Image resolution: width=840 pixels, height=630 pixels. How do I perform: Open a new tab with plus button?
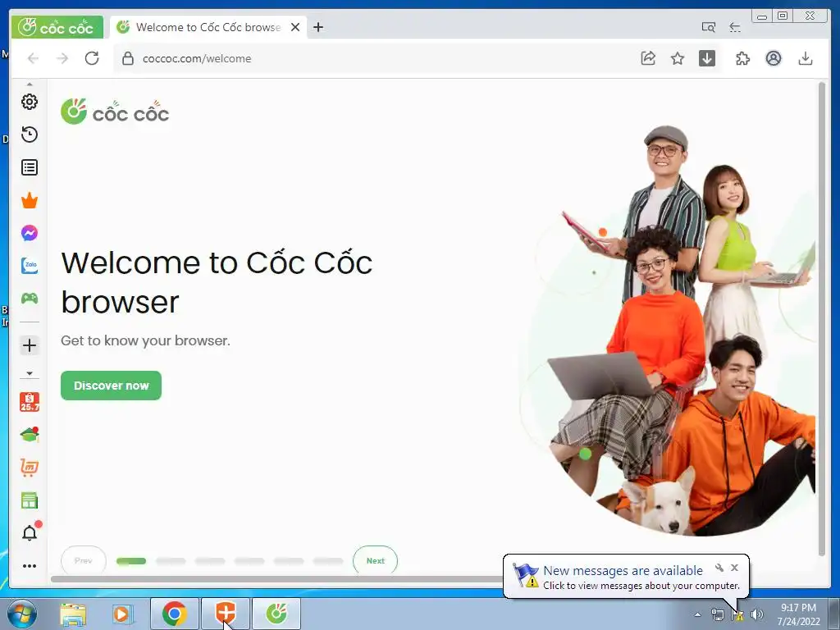click(x=318, y=27)
